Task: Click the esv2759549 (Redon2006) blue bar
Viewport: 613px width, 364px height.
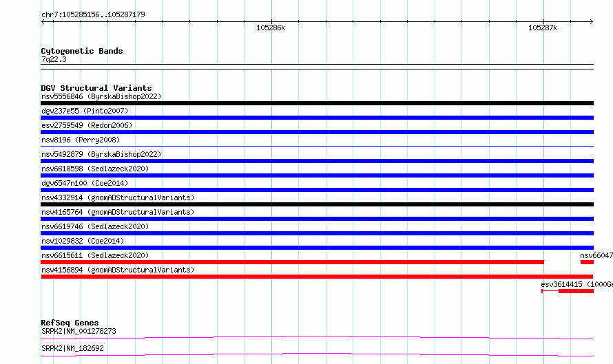Action: pyautogui.click(x=317, y=132)
